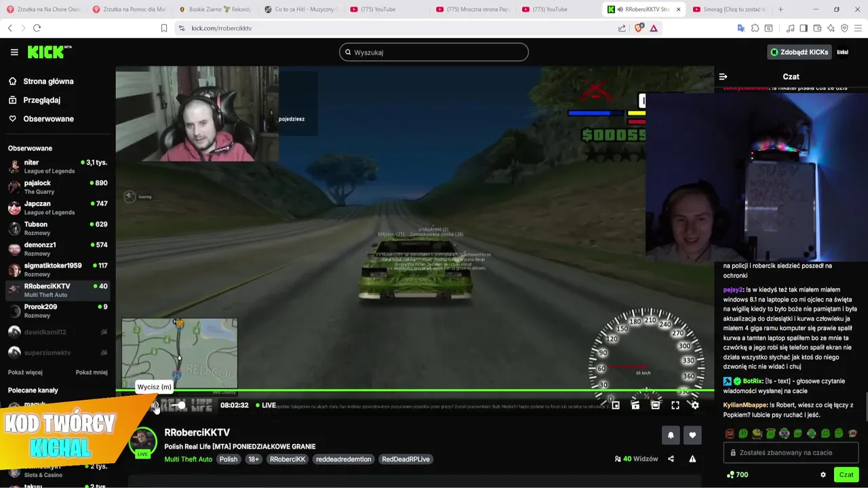Go back in browser toolbar
The width and height of the screenshot is (868, 488).
coord(9,28)
